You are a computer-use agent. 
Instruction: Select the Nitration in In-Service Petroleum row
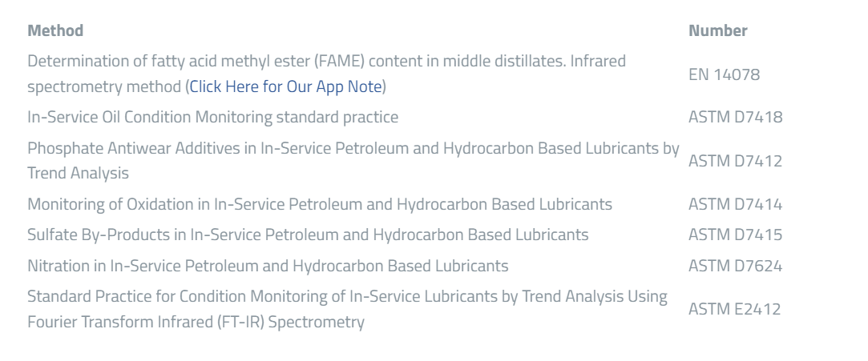268,266
